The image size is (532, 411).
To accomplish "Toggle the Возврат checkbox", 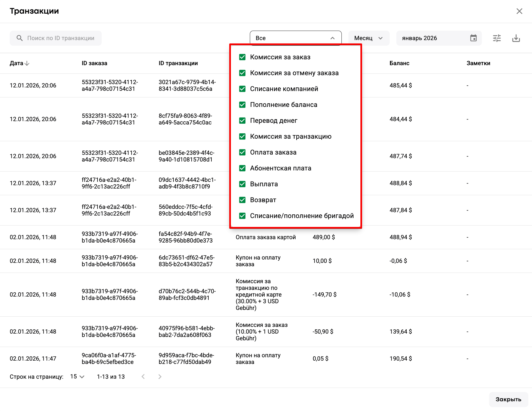I will point(242,200).
